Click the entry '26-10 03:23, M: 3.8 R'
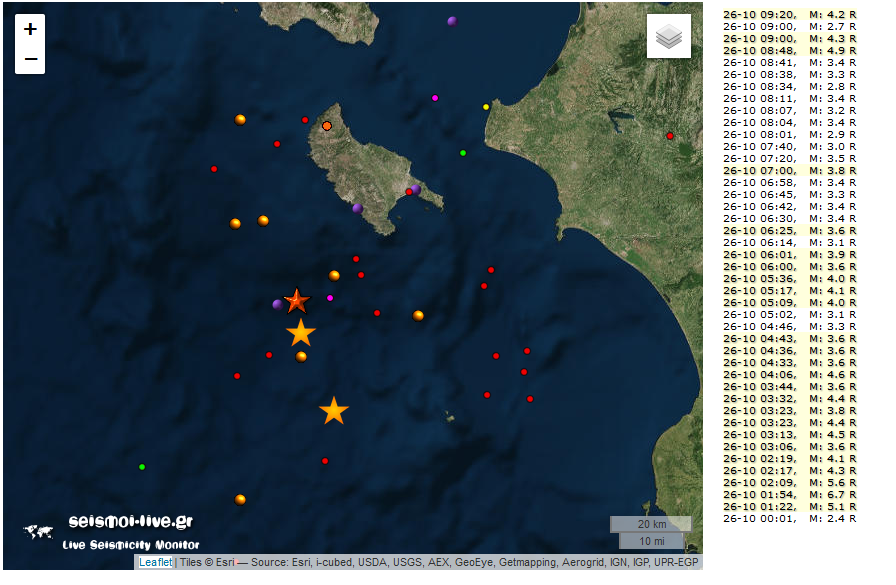 click(789, 411)
